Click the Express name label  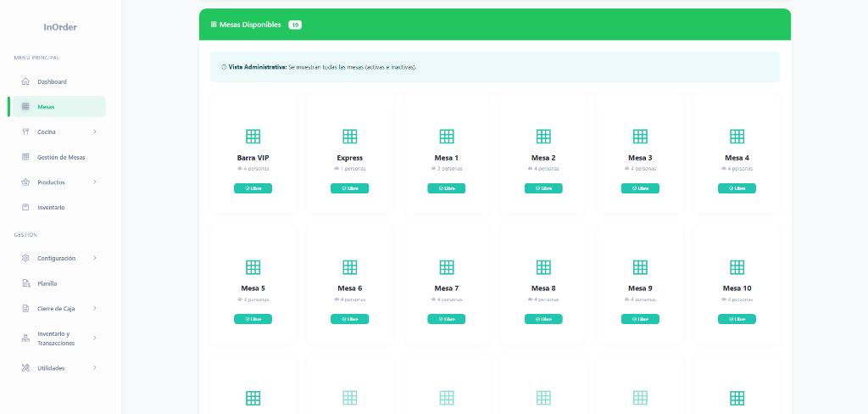tap(350, 158)
